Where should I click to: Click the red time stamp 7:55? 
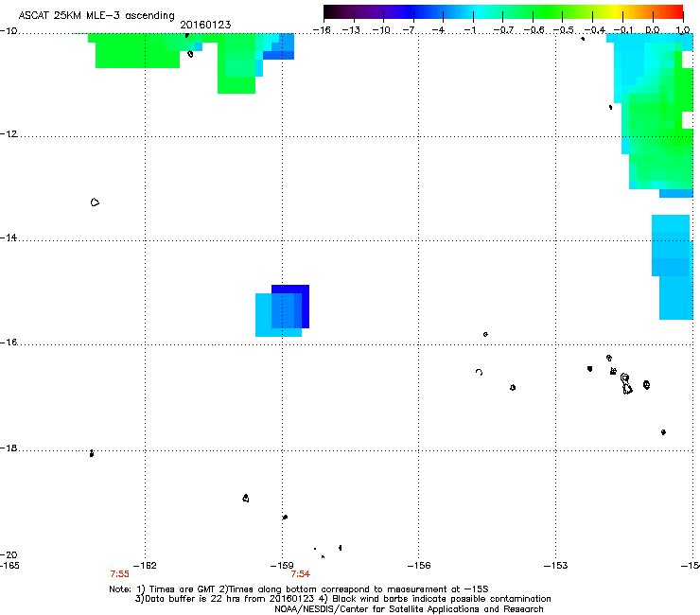pyautogui.click(x=119, y=574)
